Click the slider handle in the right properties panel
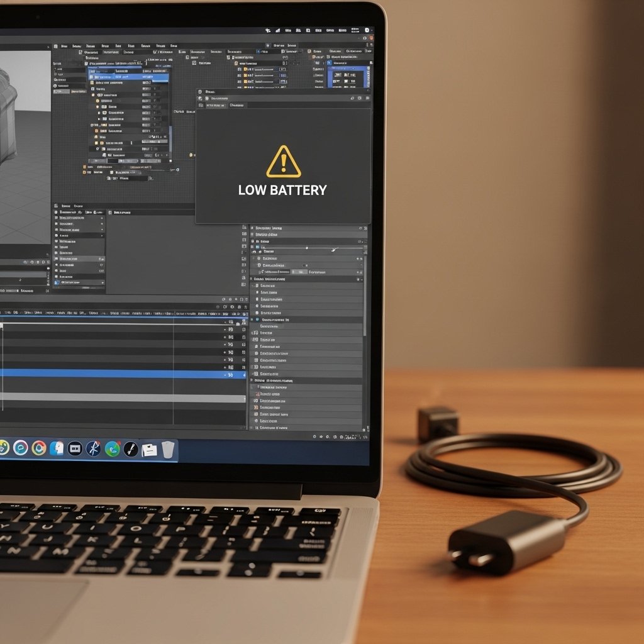Screen dimensions: 644x644 [x=307, y=248]
